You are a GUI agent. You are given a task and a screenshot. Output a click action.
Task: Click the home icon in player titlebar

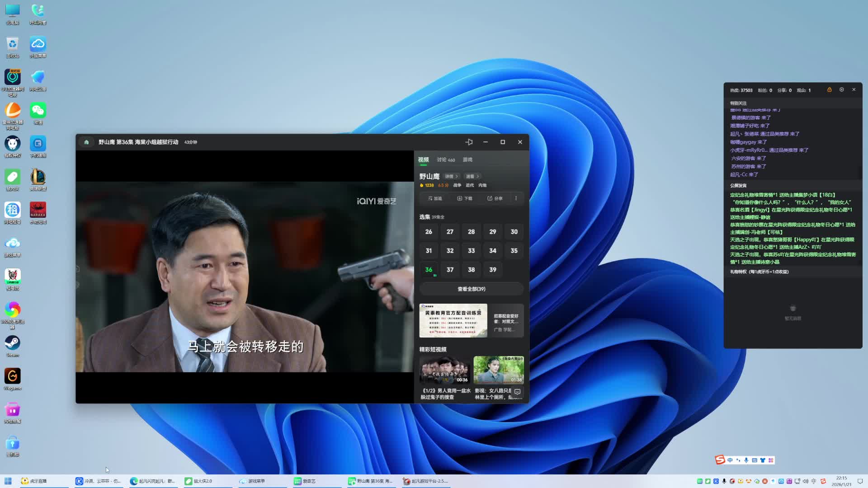(86, 142)
